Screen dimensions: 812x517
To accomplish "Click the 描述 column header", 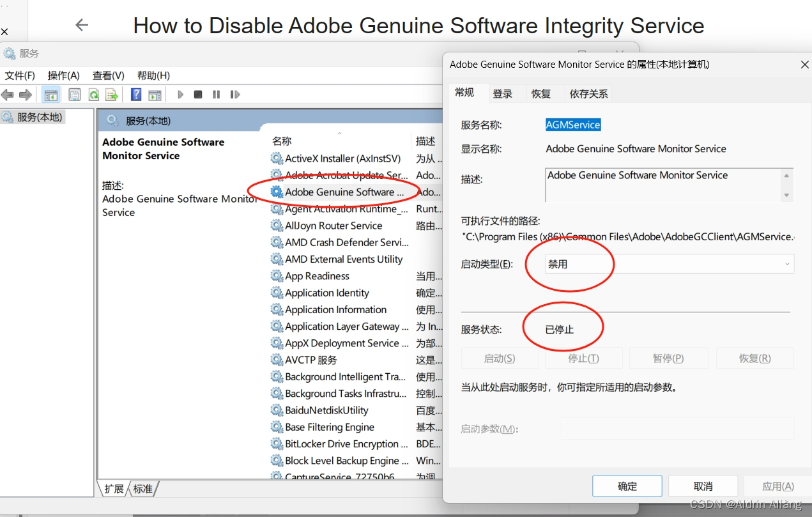I will 427,141.
